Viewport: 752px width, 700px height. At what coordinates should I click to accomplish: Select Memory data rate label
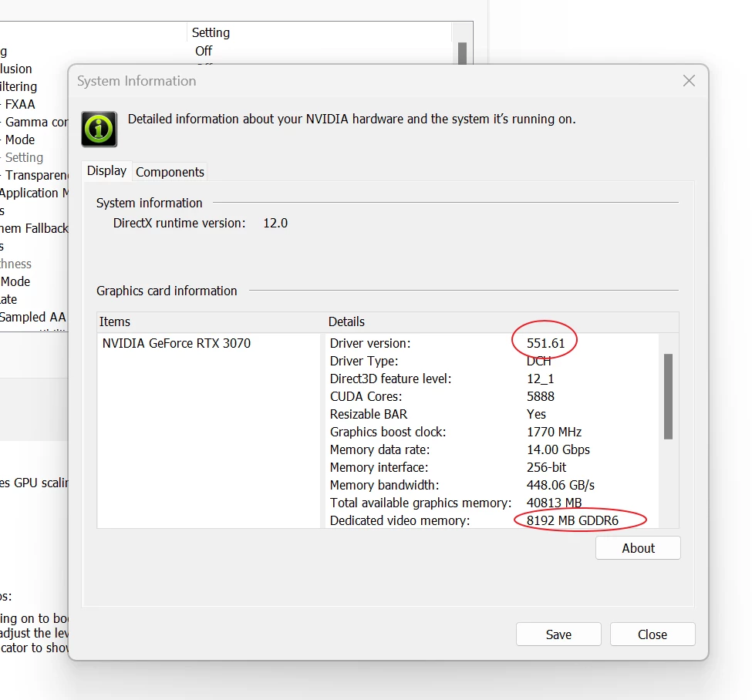point(379,449)
